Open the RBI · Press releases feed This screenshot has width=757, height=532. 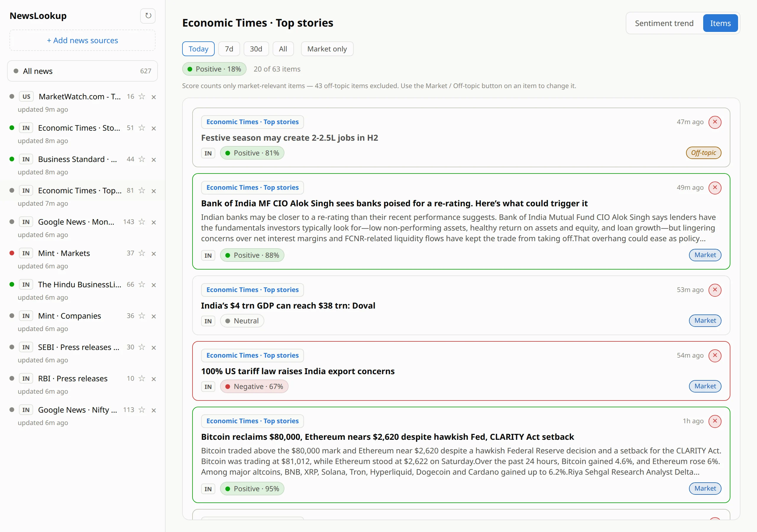73,378
